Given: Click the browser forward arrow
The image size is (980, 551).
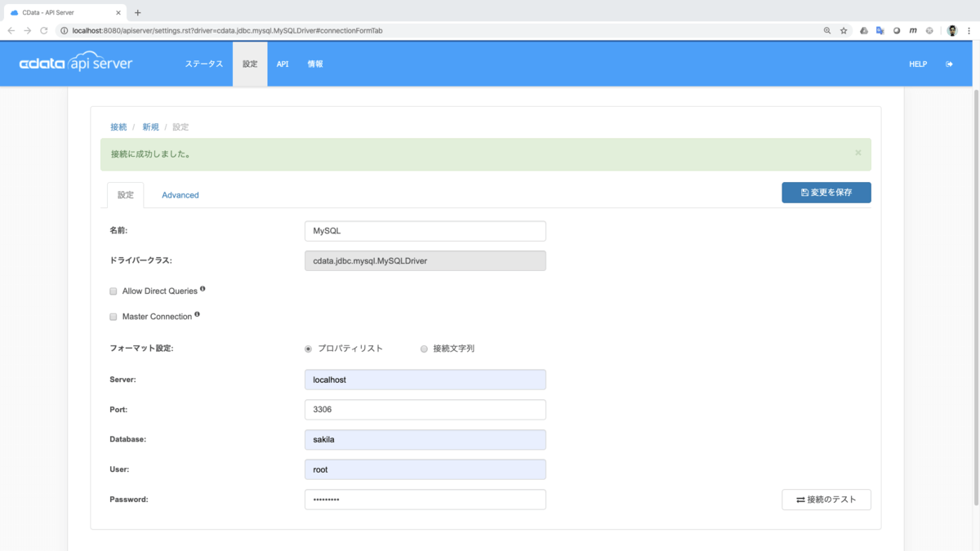Looking at the screenshot, I should pyautogui.click(x=29, y=30).
